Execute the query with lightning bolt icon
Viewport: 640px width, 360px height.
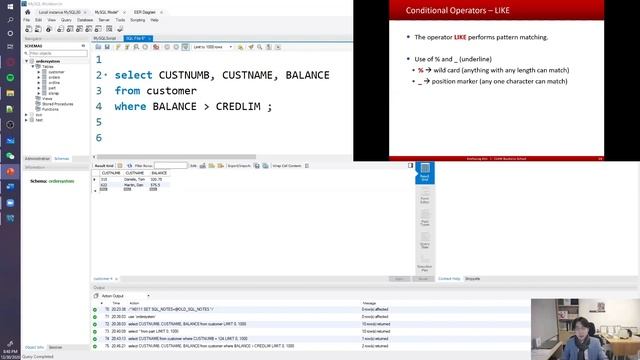tap(118, 47)
